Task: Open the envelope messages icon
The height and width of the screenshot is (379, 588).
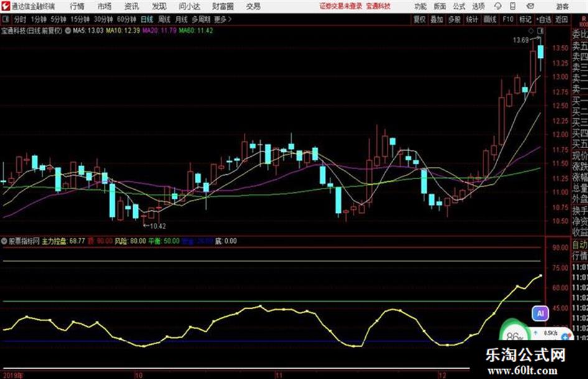Action: click(x=530, y=6)
